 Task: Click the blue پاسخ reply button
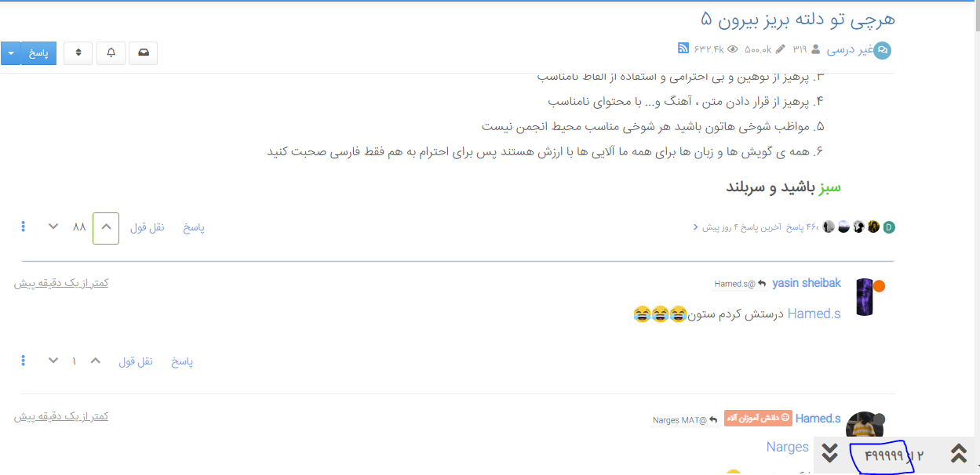(38, 53)
